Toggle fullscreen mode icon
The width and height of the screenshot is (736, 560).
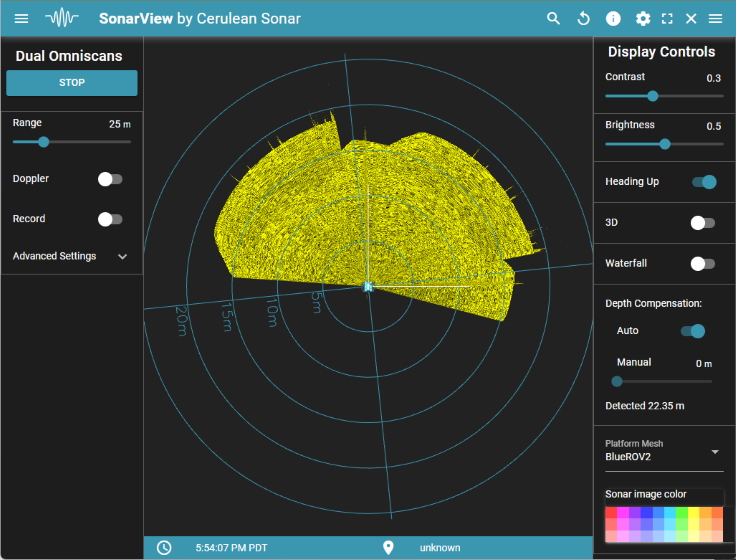667,18
